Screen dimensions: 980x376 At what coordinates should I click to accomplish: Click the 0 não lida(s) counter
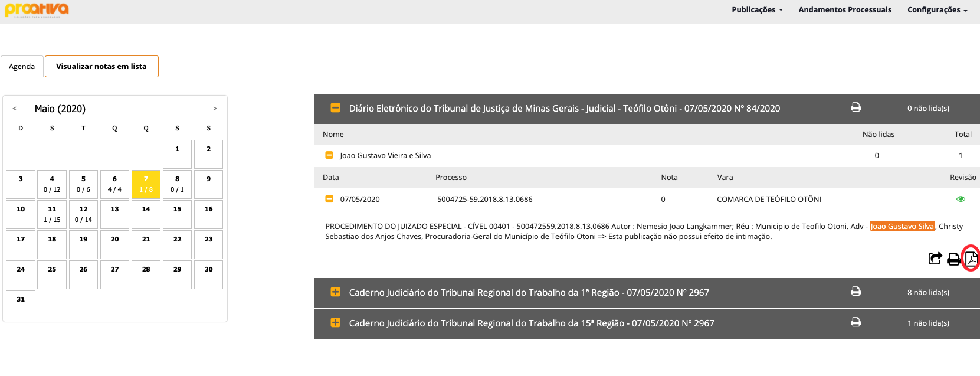coord(928,108)
